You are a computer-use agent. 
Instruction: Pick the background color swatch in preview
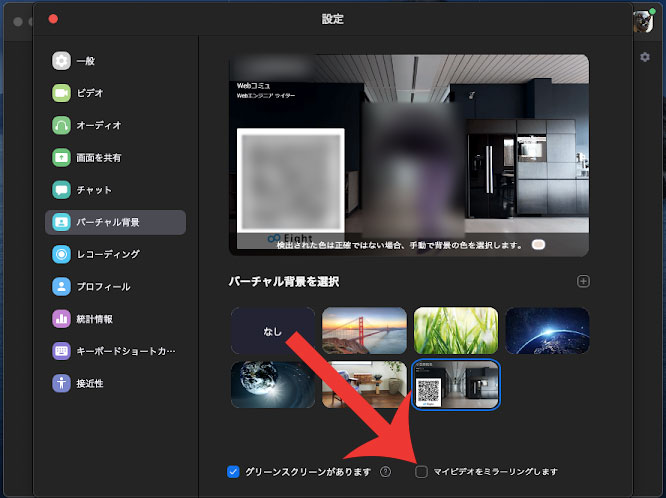pyautogui.click(x=539, y=245)
